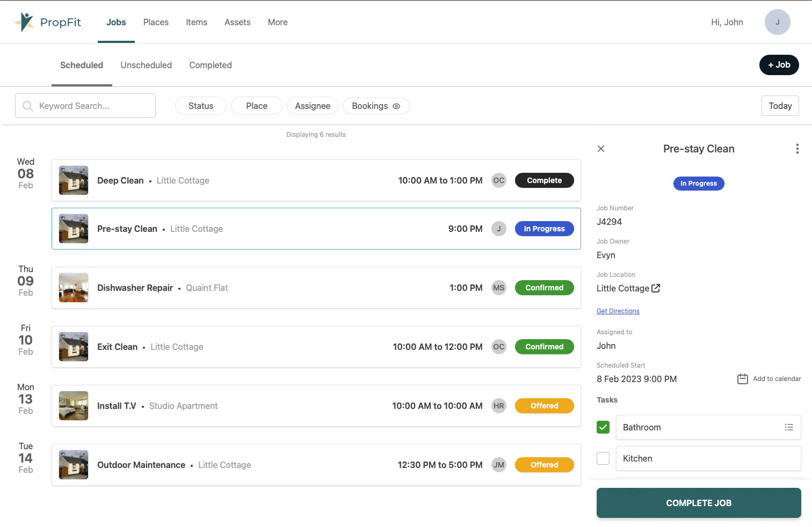Click Offered status on Install T.V
Screen dimensions: 812x527
545,406
